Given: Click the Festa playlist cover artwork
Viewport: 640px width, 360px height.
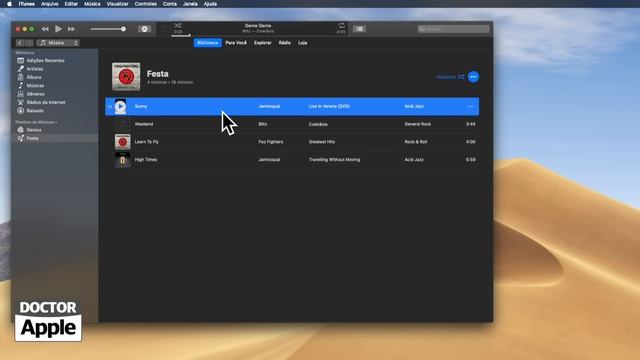Looking at the screenshot, I should tap(126, 77).
